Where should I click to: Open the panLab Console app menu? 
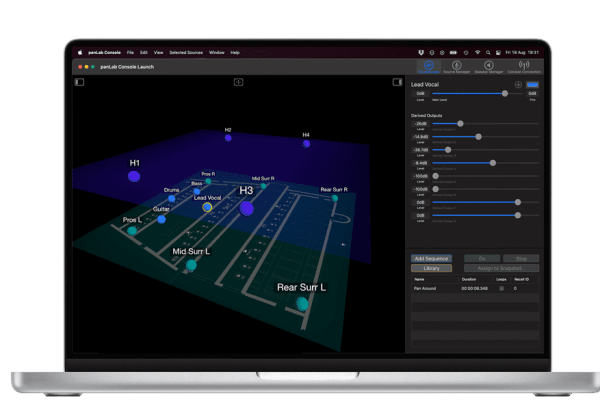pyautogui.click(x=104, y=52)
